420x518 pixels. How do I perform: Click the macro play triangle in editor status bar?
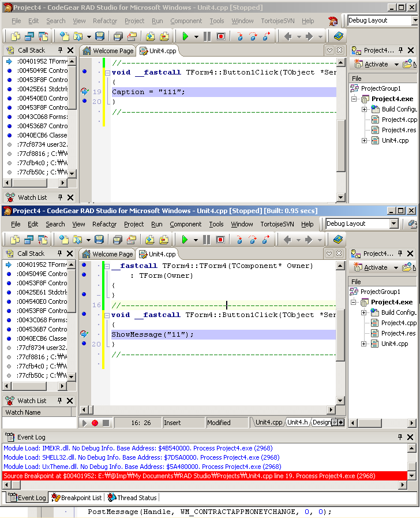(84, 423)
